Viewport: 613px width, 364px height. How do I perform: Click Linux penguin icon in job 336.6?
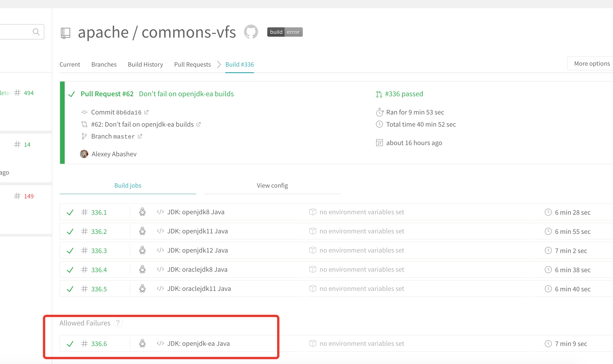(x=143, y=343)
